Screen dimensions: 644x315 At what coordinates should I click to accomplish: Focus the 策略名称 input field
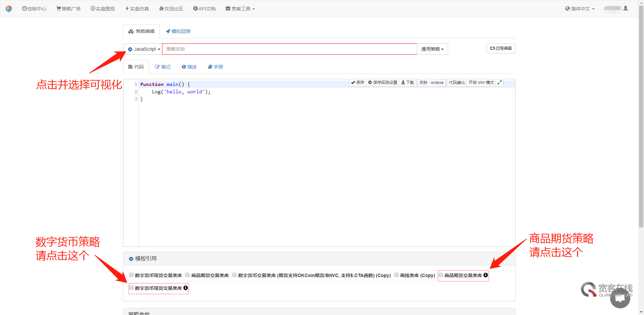tap(289, 49)
